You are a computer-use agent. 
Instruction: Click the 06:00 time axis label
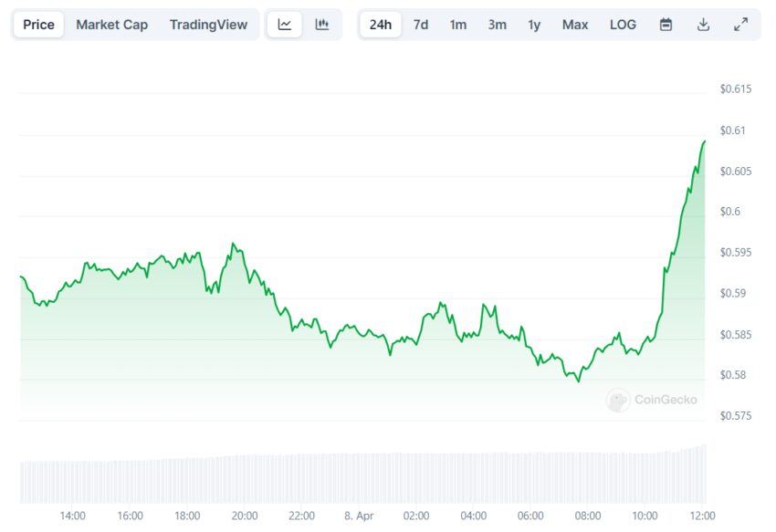tap(530, 516)
